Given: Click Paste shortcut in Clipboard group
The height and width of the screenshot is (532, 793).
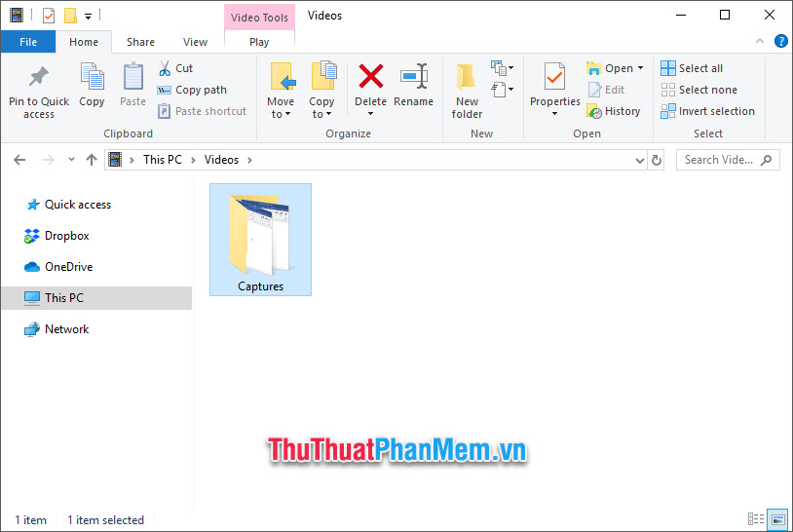Looking at the screenshot, I should point(202,111).
